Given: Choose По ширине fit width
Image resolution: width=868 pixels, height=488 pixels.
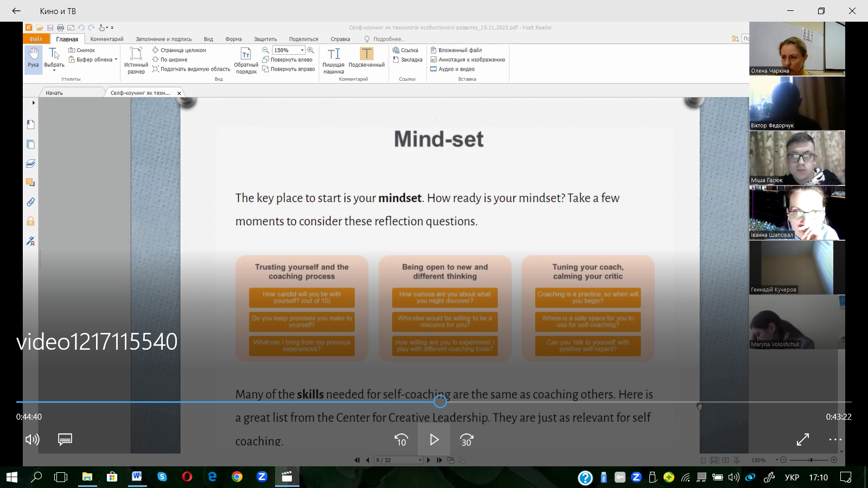Looking at the screenshot, I should pyautogui.click(x=170, y=60).
